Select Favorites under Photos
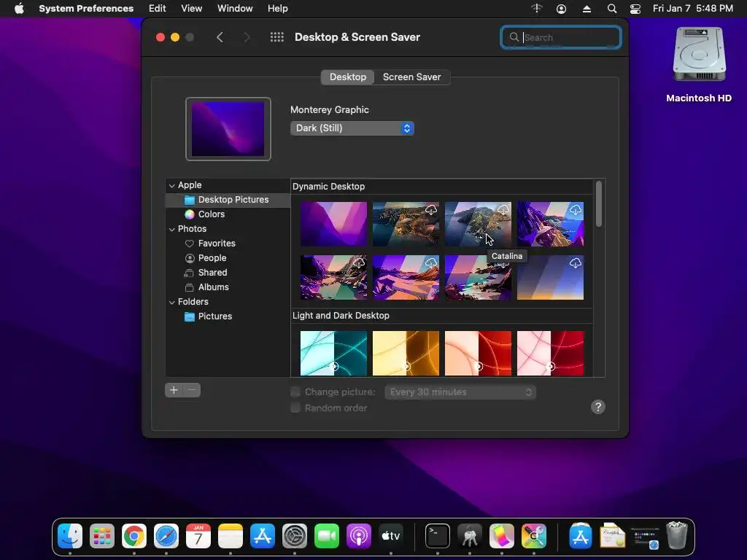 228,244
